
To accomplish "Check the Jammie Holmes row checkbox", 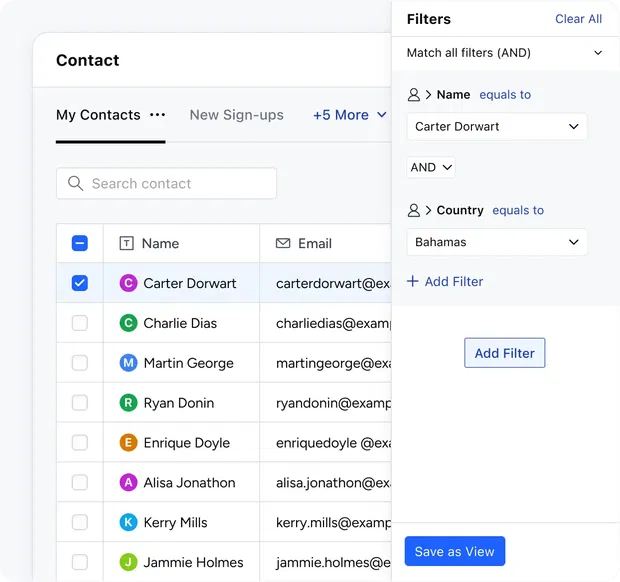I will point(79,562).
